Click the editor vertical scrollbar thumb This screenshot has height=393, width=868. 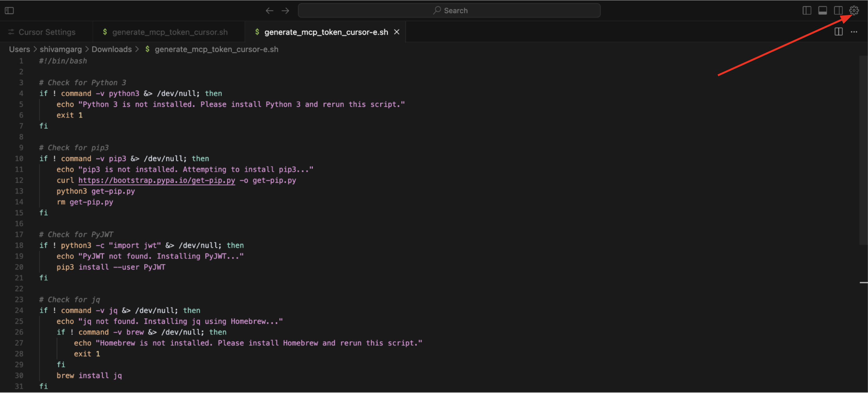(x=863, y=150)
